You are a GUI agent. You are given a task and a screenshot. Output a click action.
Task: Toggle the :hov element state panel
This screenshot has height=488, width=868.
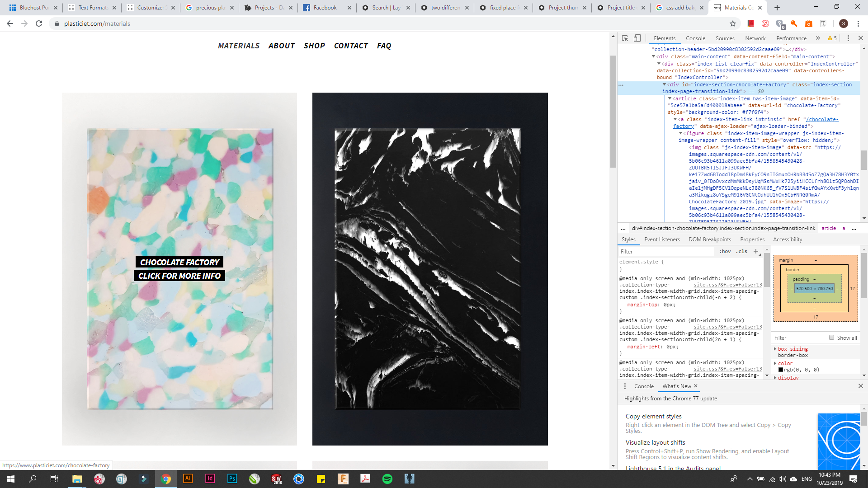pyautogui.click(x=725, y=251)
